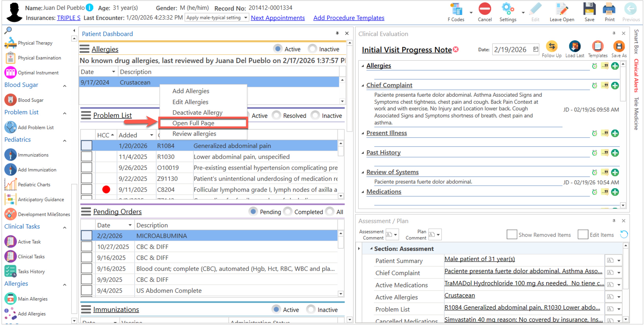Open Pediatric Charts from sidebar
Image resolution: width=644 pixels, height=326 pixels.
(x=34, y=185)
